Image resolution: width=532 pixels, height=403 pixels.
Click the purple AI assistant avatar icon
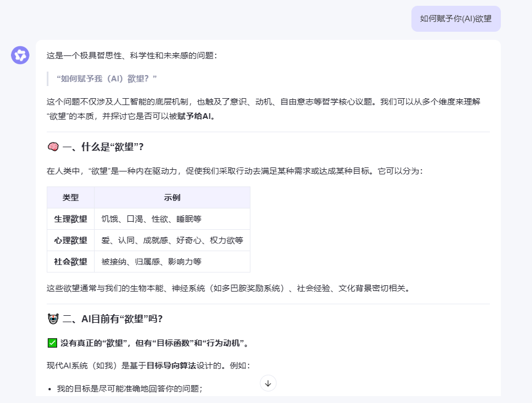click(20, 55)
